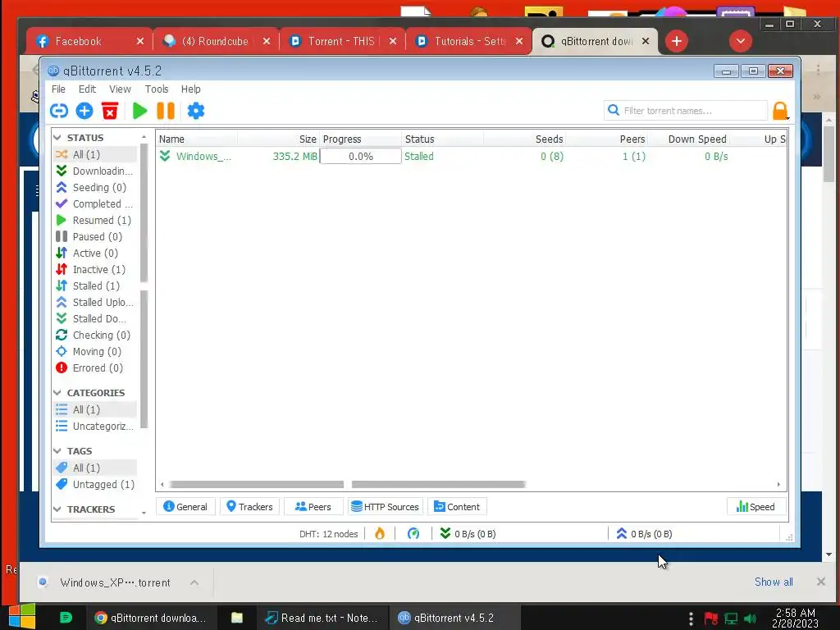
Task: Click the Windows Start button
Action: click(x=22, y=617)
